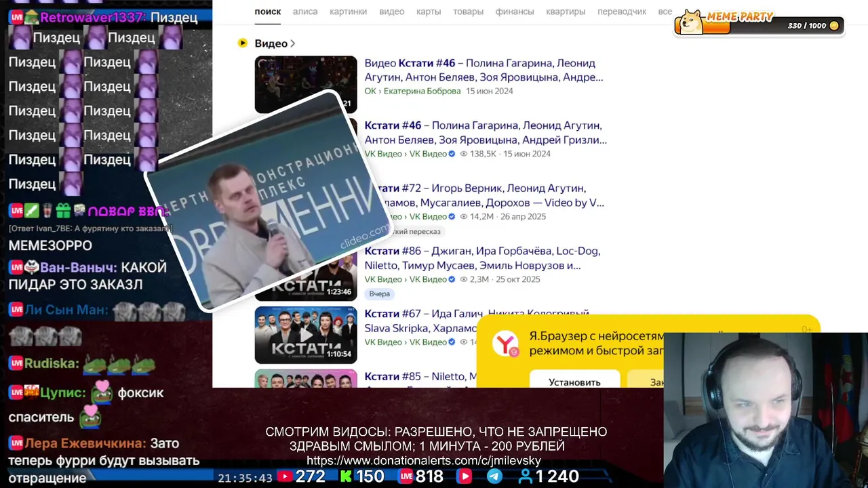Viewport: 868px width, 488px height.
Task: Click the LIVE icon next to 818
Action: coord(406,477)
